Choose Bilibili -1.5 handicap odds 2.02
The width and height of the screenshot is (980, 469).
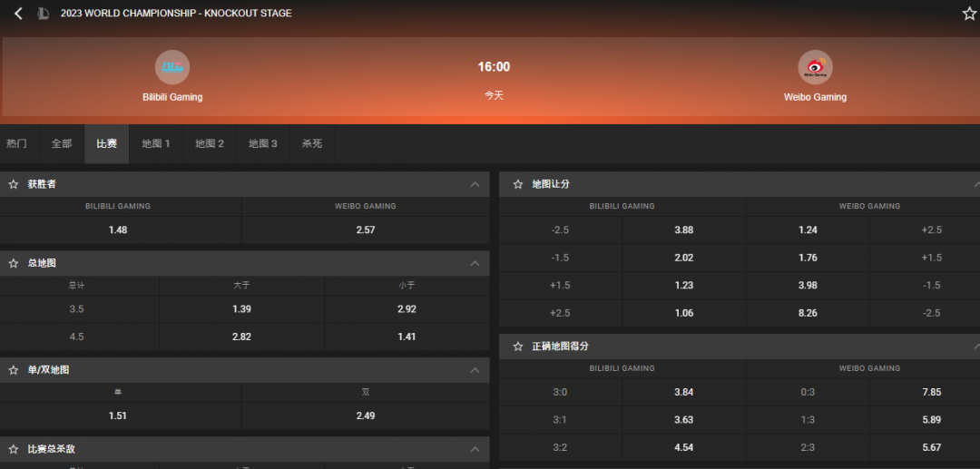(x=684, y=258)
